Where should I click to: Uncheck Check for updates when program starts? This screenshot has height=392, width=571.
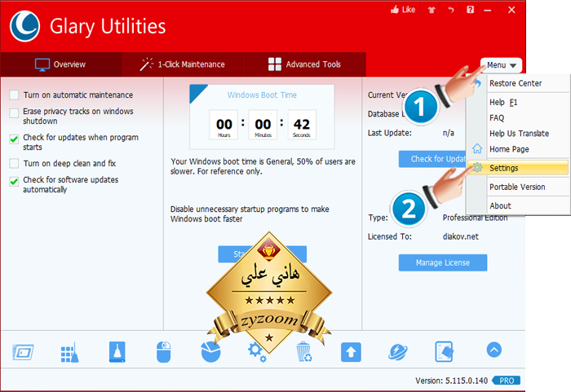(x=14, y=139)
